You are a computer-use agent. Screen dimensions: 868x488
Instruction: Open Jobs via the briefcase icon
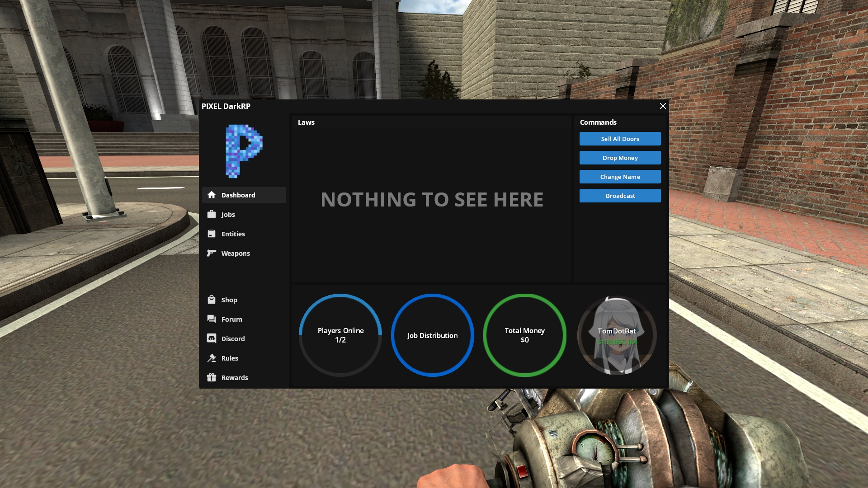pyautogui.click(x=212, y=214)
